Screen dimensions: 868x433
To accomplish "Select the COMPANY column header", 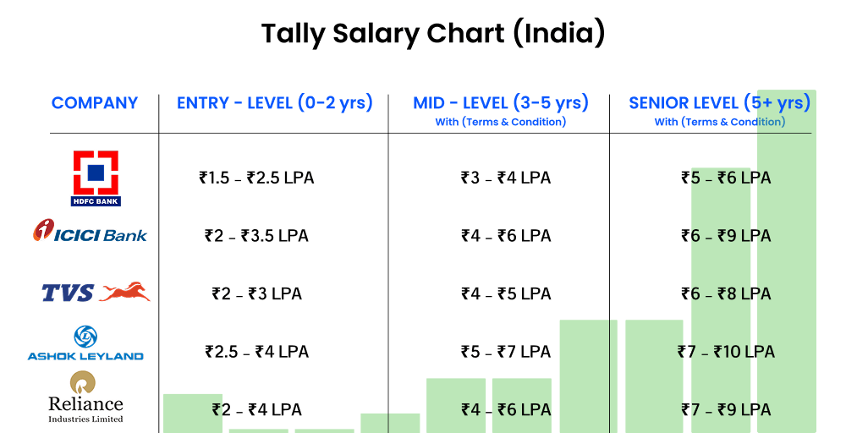I will click(95, 103).
